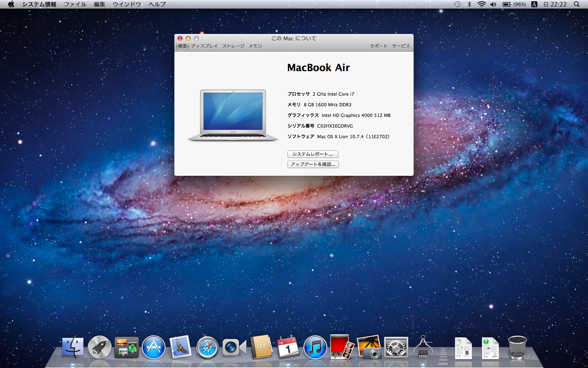Open Address Book in the Dock
Image resolution: width=588 pixels, height=368 pixels.
click(261, 347)
